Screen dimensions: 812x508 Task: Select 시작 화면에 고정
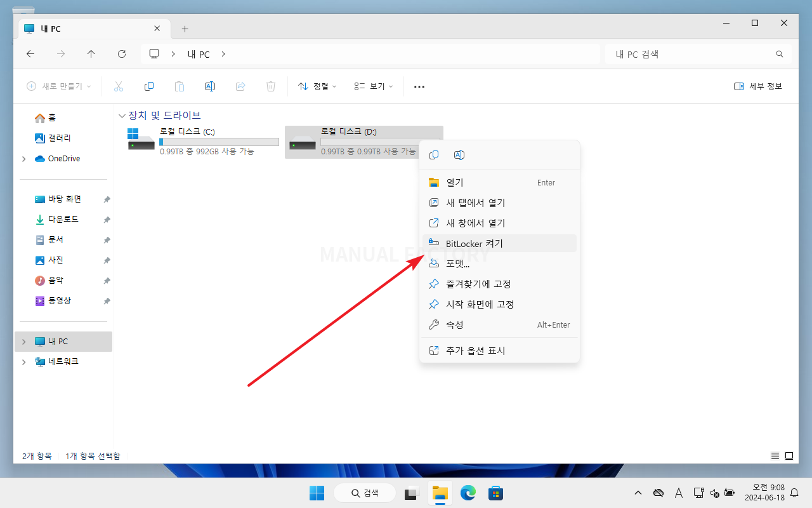[x=499, y=304]
